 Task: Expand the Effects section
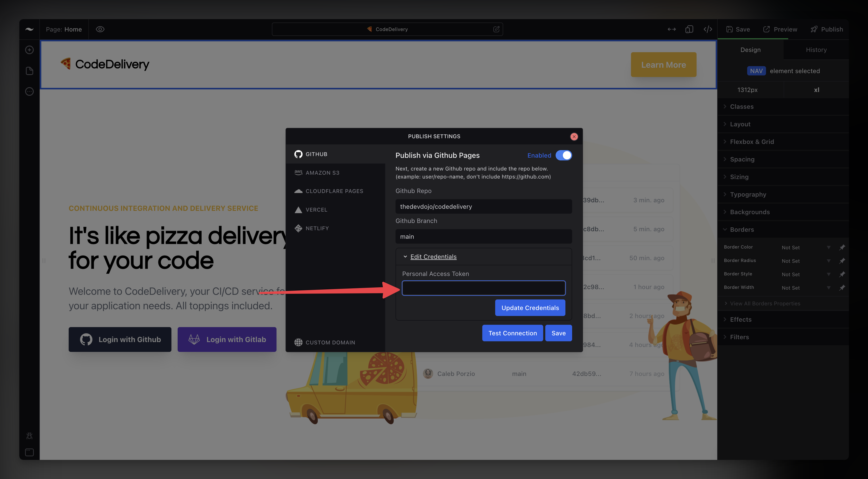783,319
